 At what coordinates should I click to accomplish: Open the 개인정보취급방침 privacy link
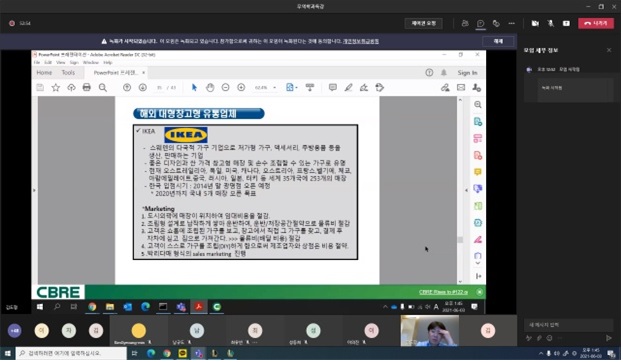coord(361,41)
